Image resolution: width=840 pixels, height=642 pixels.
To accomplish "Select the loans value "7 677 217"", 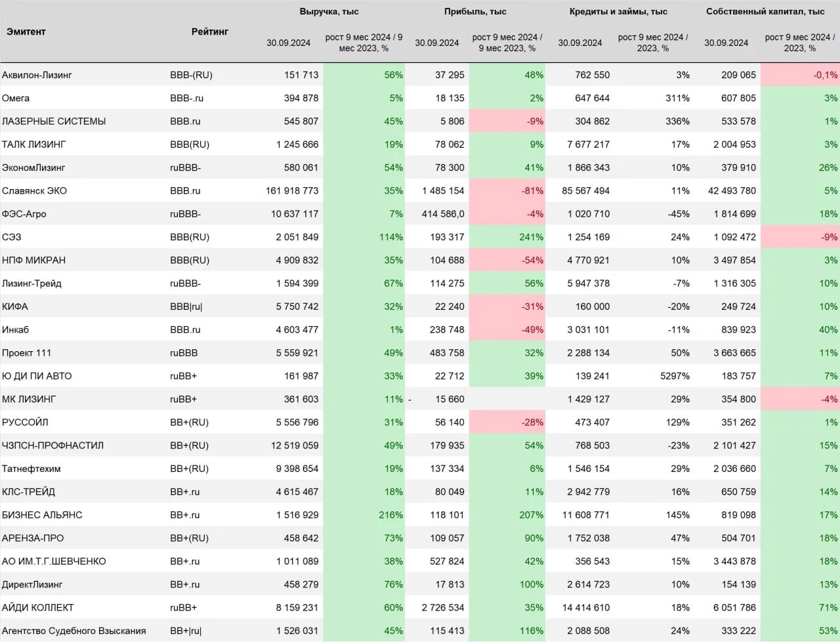I will point(589,144).
